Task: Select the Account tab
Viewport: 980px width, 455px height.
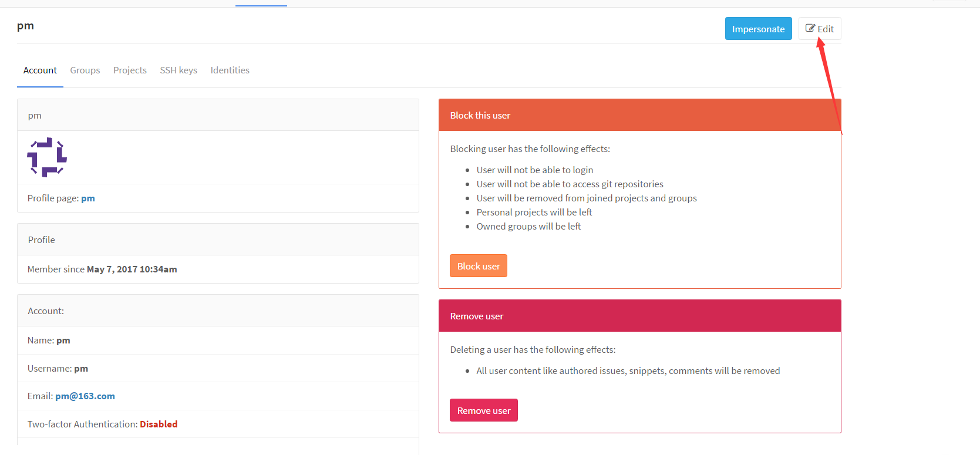Action: click(40, 70)
